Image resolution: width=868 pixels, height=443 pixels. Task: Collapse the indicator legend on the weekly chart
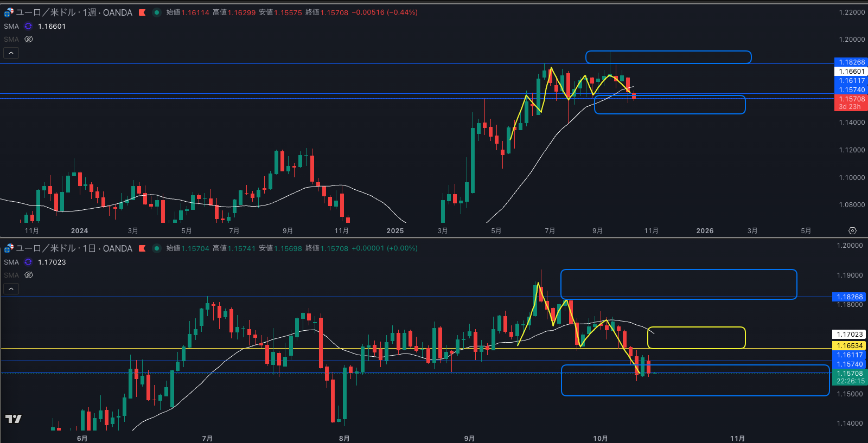[x=11, y=53]
